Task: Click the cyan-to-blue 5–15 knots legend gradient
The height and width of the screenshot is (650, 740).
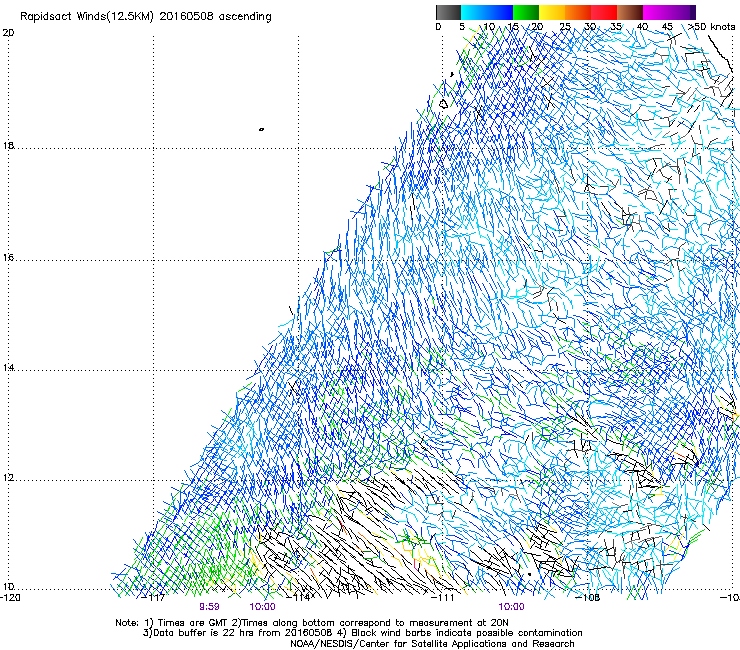Action: (x=487, y=12)
